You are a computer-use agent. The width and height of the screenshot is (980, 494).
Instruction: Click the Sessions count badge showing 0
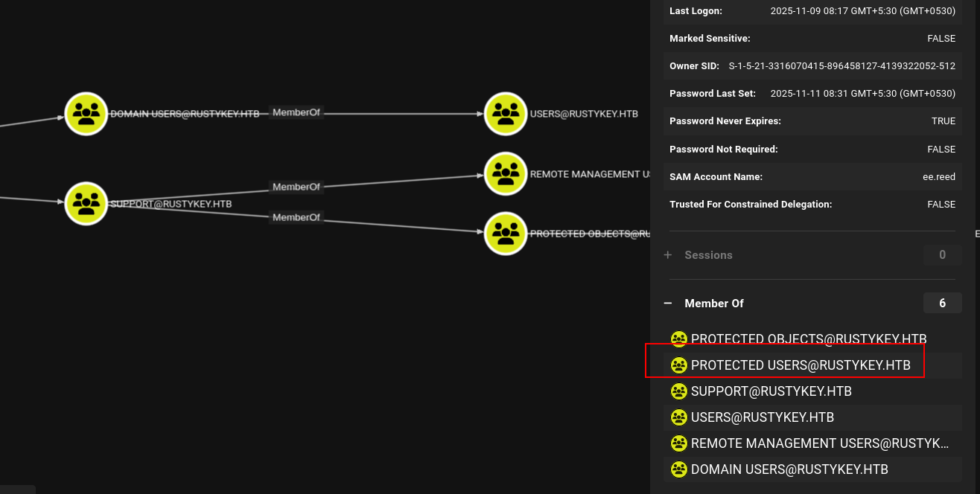click(x=942, y=255)
